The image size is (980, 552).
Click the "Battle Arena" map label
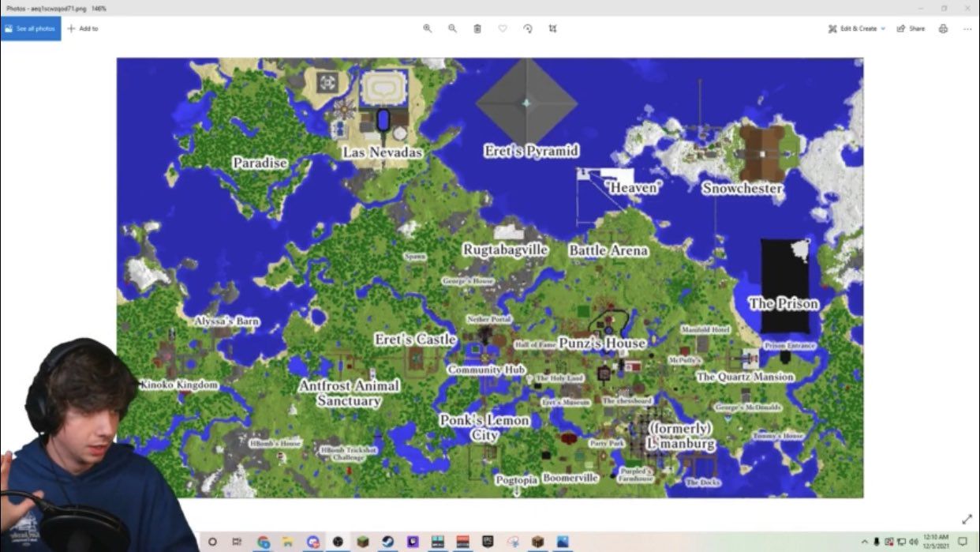[x=608, y=250]
